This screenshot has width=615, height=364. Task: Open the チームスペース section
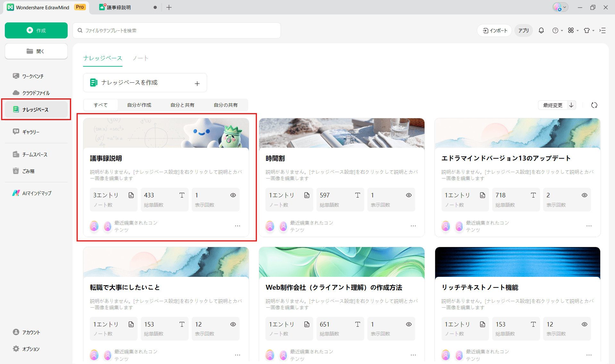(34, 154)
